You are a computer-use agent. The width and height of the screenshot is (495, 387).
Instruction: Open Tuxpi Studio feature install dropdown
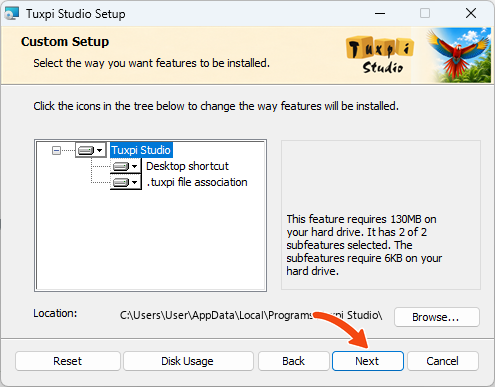[x=91, y=150]
